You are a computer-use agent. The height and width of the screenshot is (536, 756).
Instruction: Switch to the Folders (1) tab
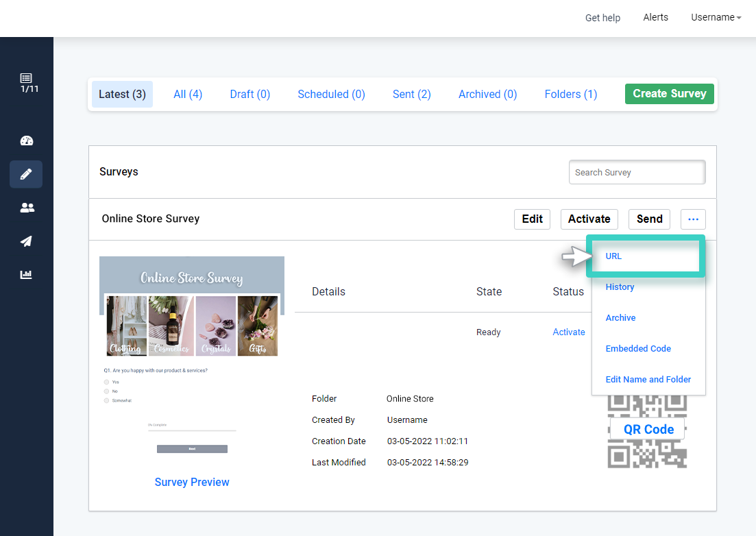(x=571, y=94)
